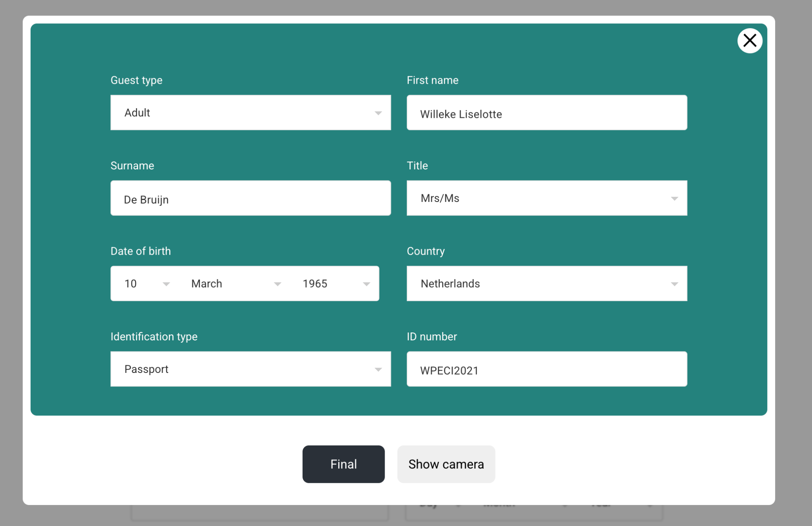This screenshot has width=812, height=526.
Task: Open the Guest type dropdown
Action: tap(250, 113)
